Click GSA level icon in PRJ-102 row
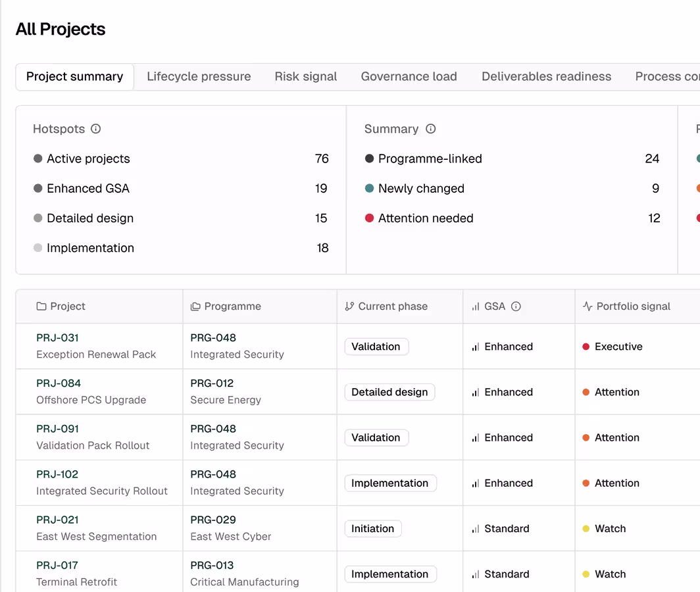The width and height of the screenshot is (700, 592). click(x=476, y=483)
